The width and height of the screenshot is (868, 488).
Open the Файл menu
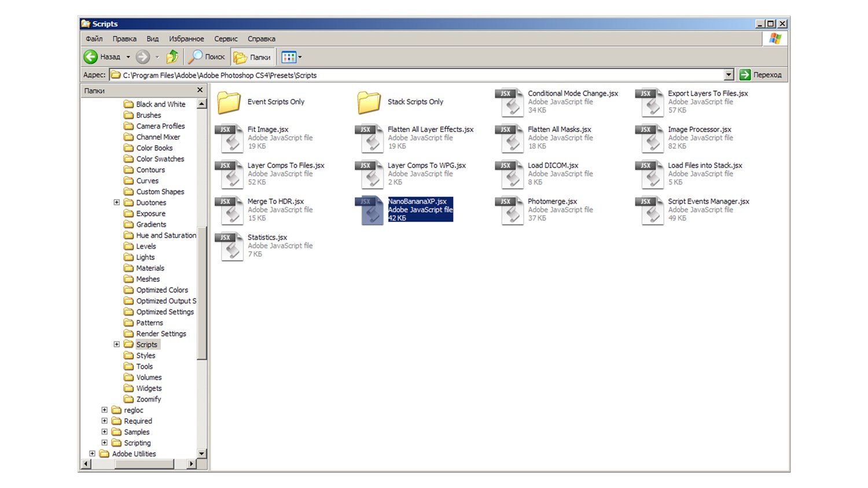[x=94, y=39]
